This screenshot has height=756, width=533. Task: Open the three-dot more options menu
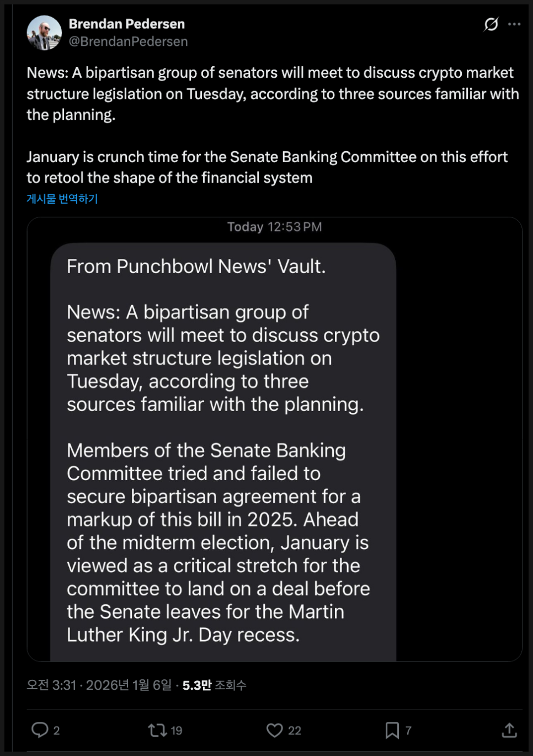[514, 24]
